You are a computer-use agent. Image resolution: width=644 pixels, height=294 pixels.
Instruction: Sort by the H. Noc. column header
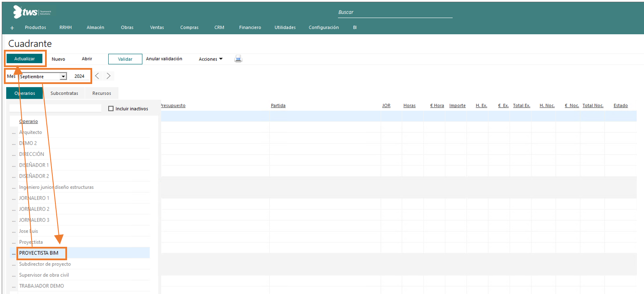click(547, 106)
